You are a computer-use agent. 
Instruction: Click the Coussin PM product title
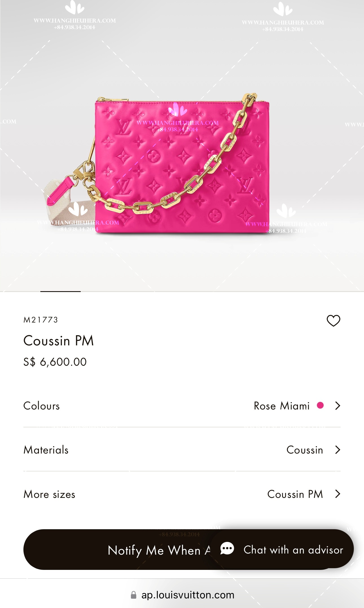[x=58, y=340]
